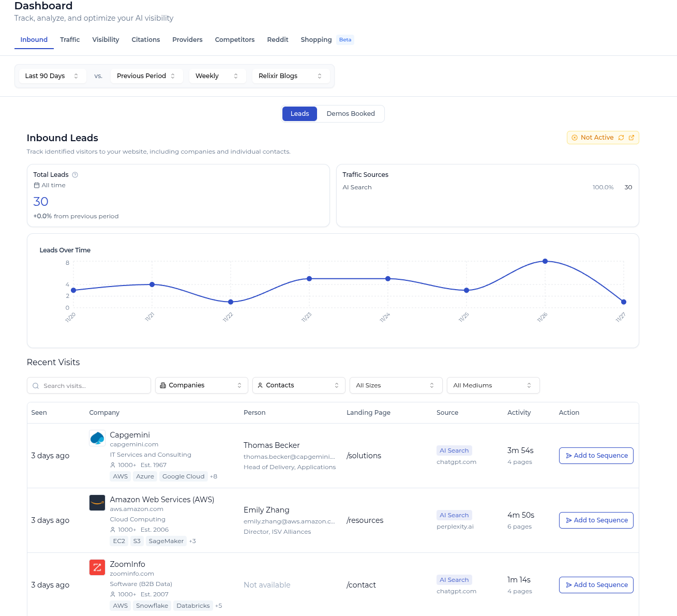This screenshot has width=677, height=616.
Task: Click the 11/26 peak data point
Action: pyautogui.click(x=545, y=261)
